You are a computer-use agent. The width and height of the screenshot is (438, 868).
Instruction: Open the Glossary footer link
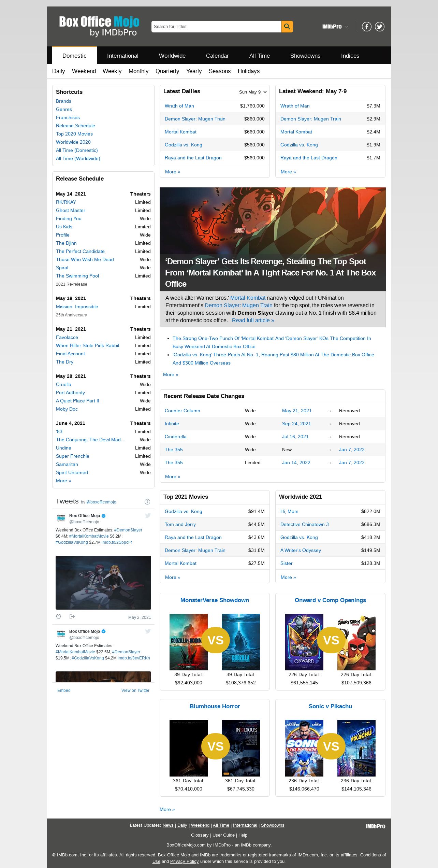pos(200,835)
